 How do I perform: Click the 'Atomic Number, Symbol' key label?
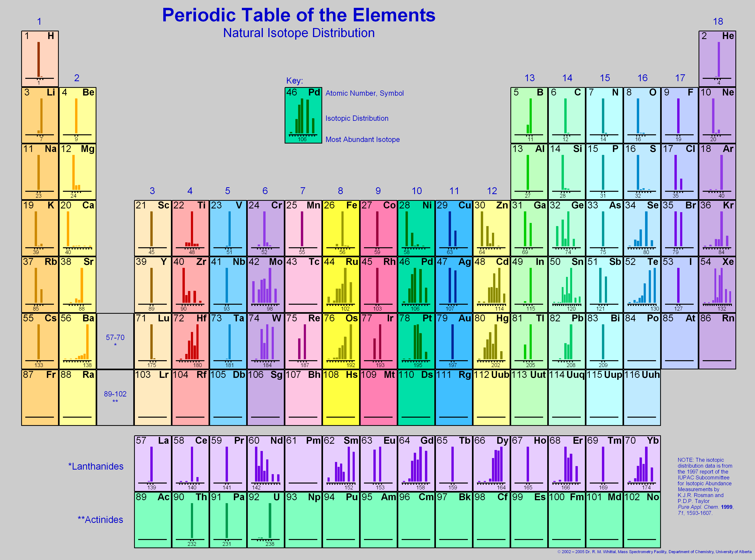tap(365, 93)
